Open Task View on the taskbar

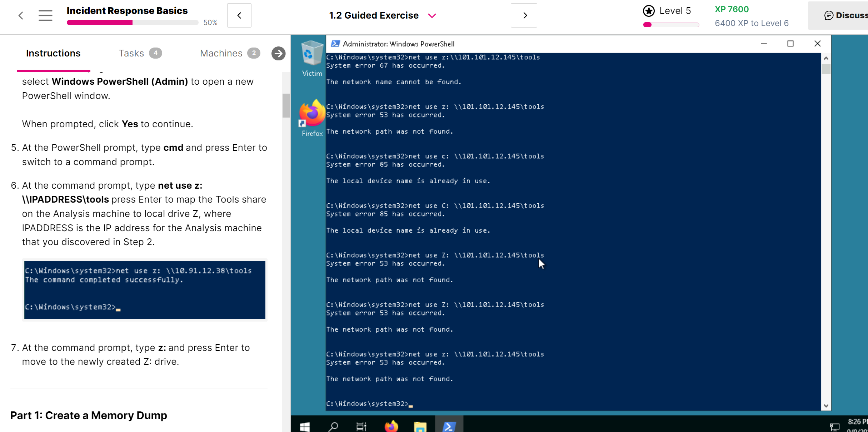click(361, 426)
